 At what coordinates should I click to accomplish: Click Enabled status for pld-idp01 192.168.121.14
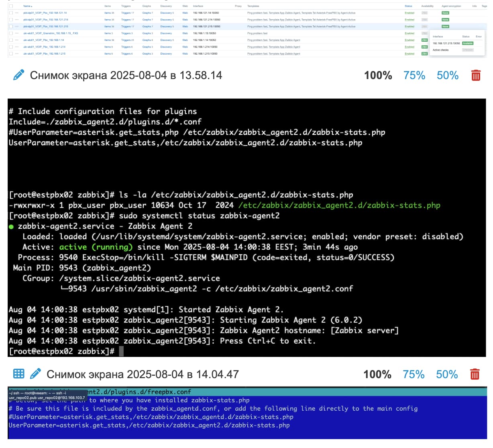click(409, 13)
